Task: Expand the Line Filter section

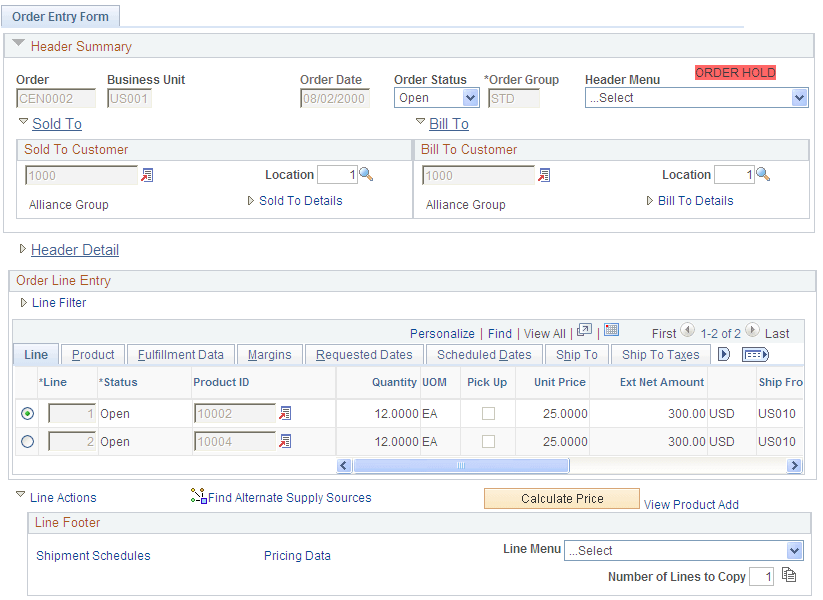Action: tap(24, 302)
